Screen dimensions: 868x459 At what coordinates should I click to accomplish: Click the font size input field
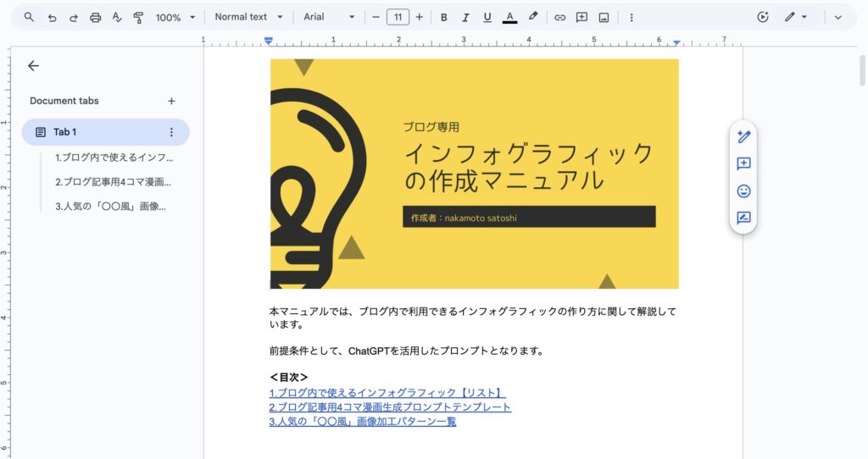click(x=398, y=17)
